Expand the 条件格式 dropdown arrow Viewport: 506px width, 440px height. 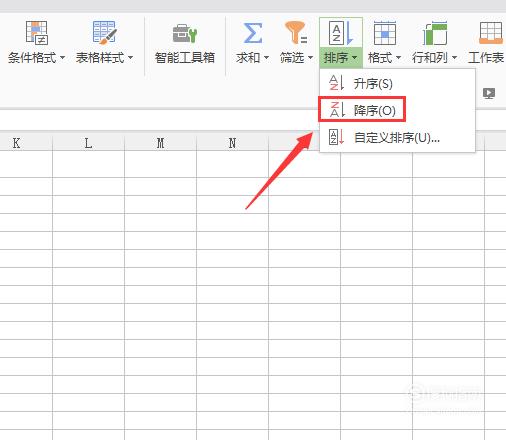(x=62, y=58)
